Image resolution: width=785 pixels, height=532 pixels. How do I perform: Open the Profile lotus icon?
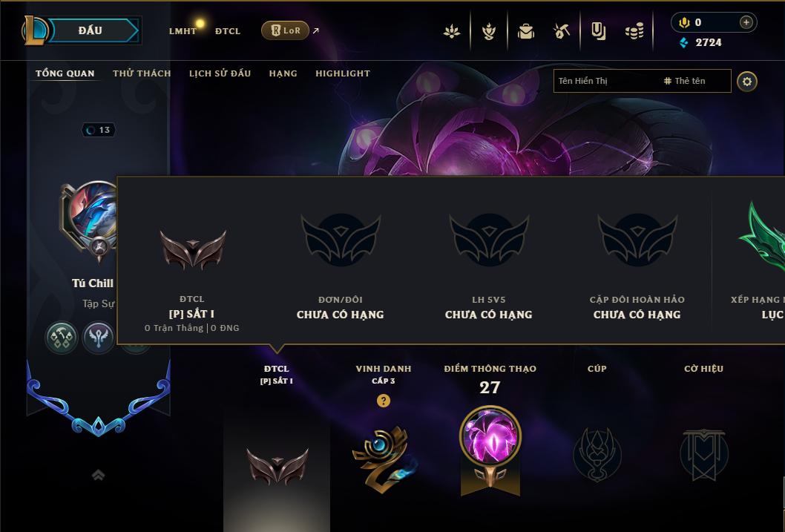coord(452,31)
